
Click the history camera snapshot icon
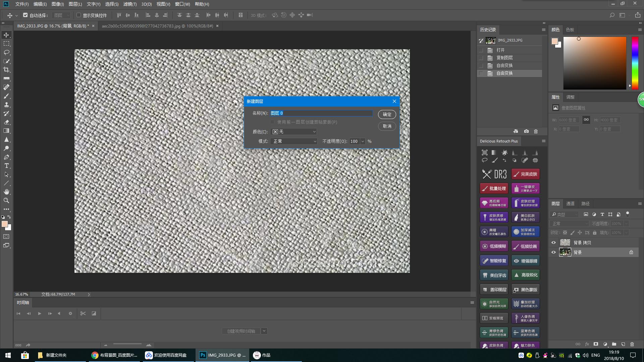pyautogui.click(x=526, y=131)
